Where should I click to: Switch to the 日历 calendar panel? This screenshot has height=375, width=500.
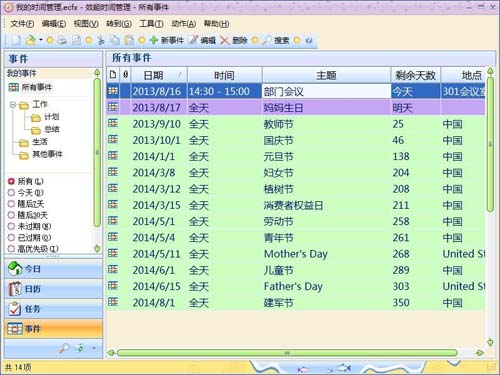tap(53, 289)
